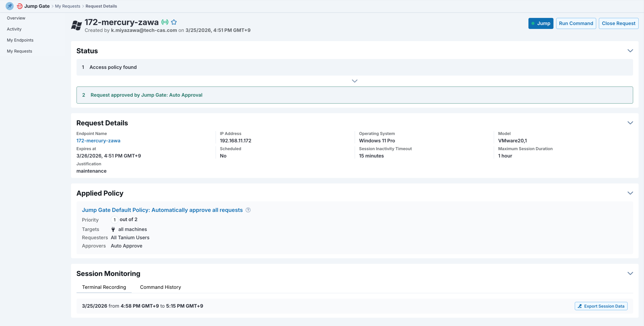The height and width of the screenshot is (326, 644).
Task: Collapse the Session Monitoring section
Action: click(630, 273)
